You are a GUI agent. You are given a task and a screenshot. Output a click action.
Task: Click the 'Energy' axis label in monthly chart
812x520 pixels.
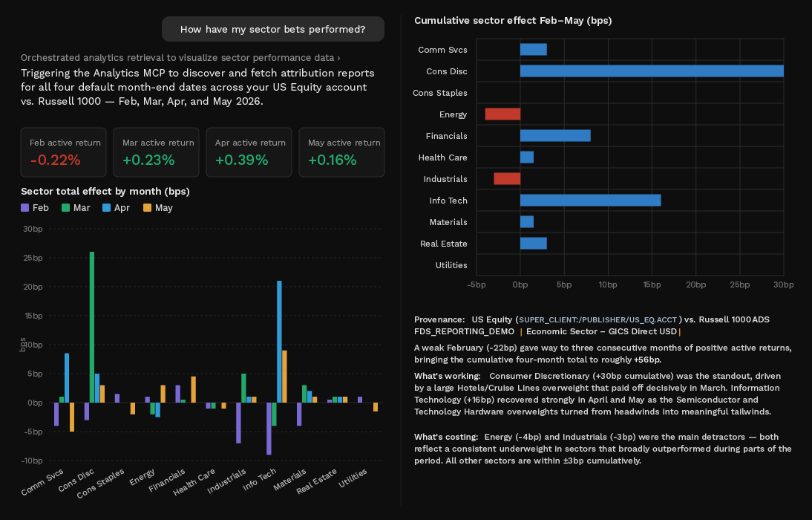pyautogui.click(x=142, y=476)
